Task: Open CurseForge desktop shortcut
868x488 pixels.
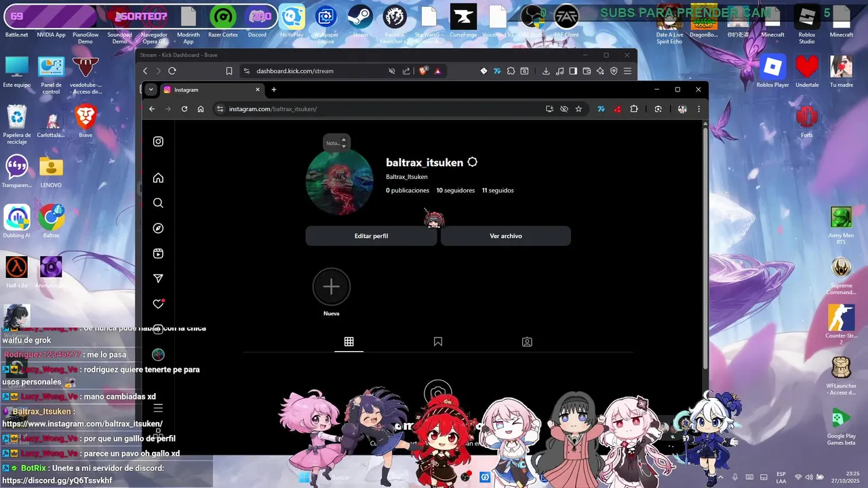Action: (463, 22)
